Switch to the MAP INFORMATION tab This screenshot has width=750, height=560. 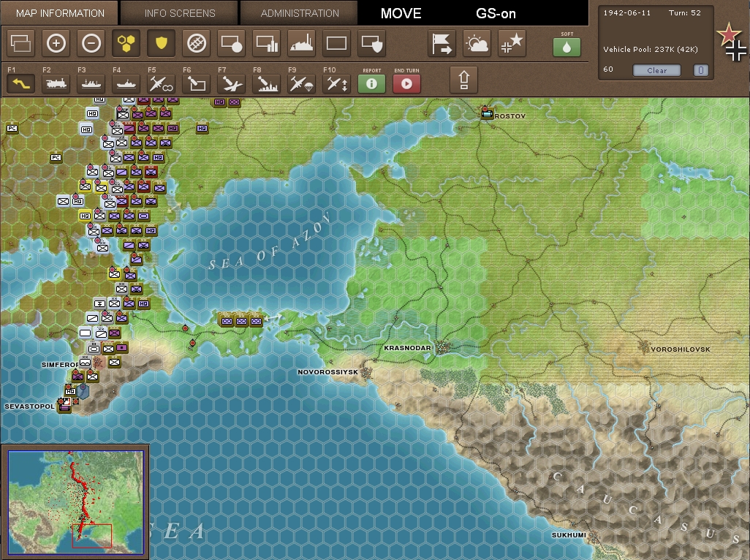(x=60, y=13)
